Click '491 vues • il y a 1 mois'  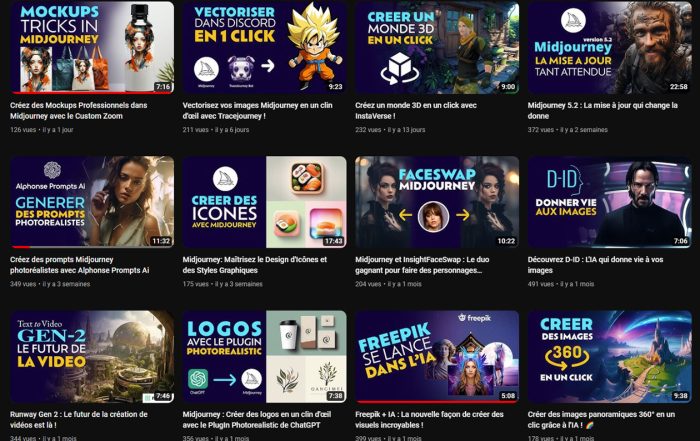561,284
